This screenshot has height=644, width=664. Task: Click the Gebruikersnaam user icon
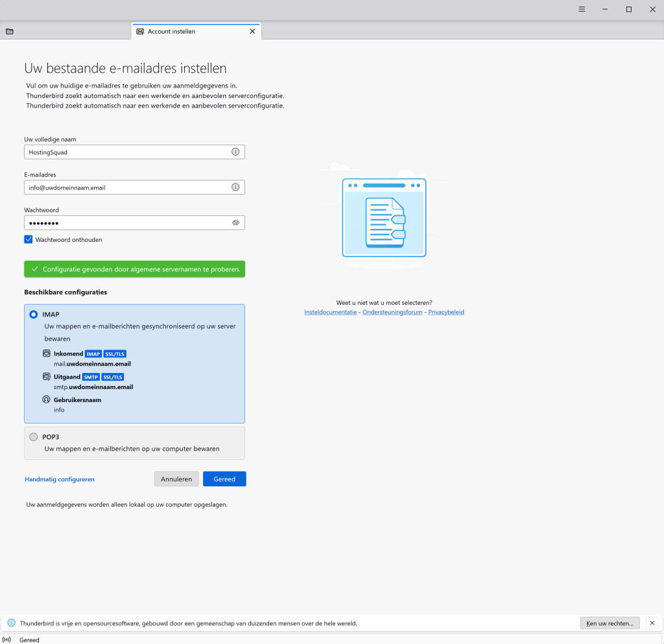click(x=47, y=400)
